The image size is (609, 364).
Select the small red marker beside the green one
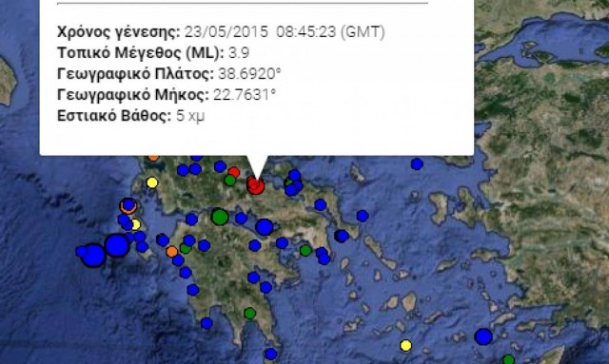[x=234, y=172]
